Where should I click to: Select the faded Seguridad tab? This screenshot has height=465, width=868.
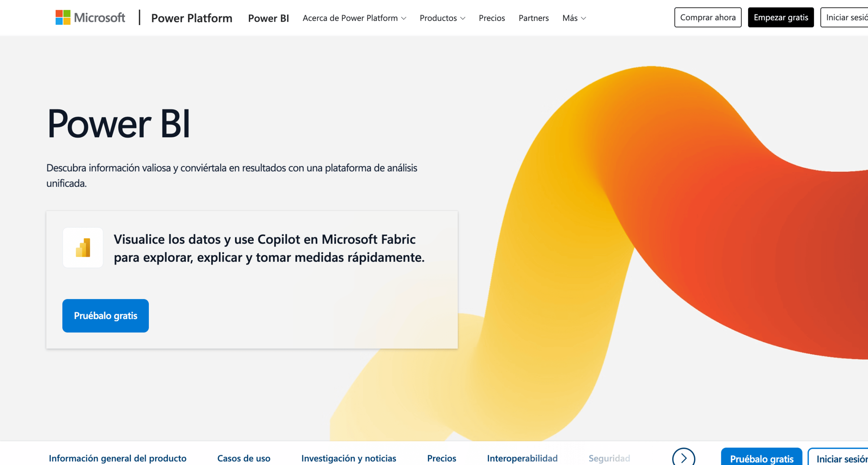point(609,458)
